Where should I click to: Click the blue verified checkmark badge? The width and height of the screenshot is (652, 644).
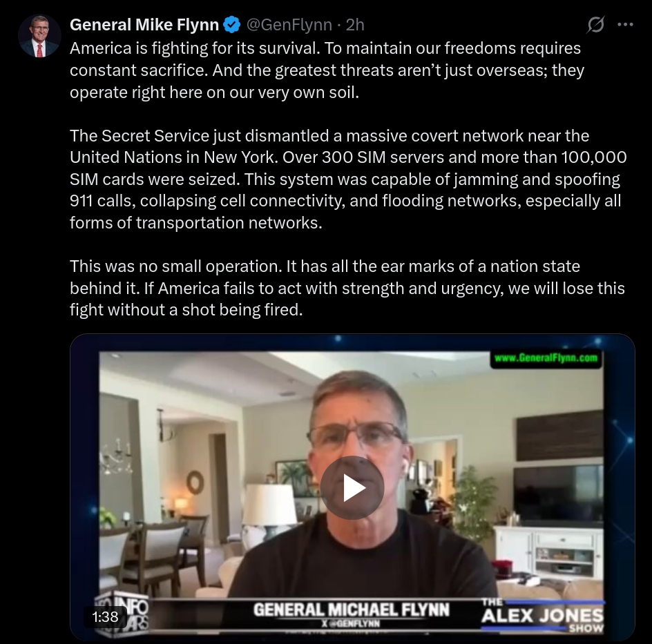tap(231, 25)
